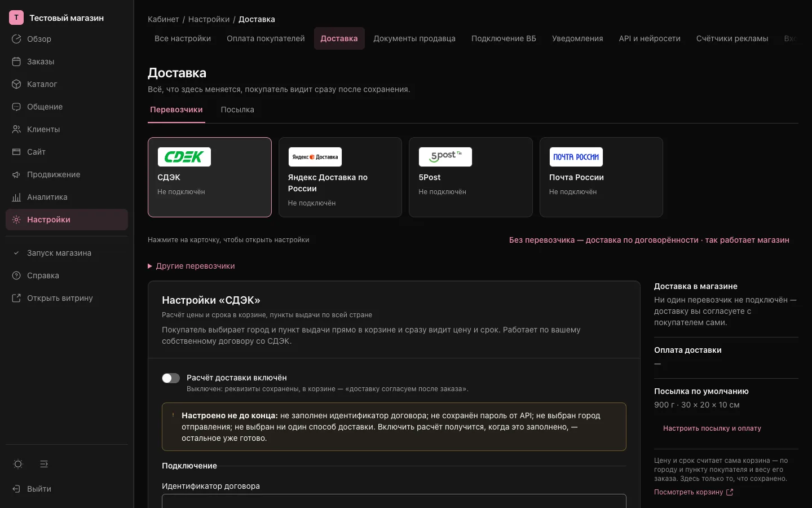This screenshot has width=812, height=508.
Task: Click the Заказы sidebar icon
Action: coord(16,62)
